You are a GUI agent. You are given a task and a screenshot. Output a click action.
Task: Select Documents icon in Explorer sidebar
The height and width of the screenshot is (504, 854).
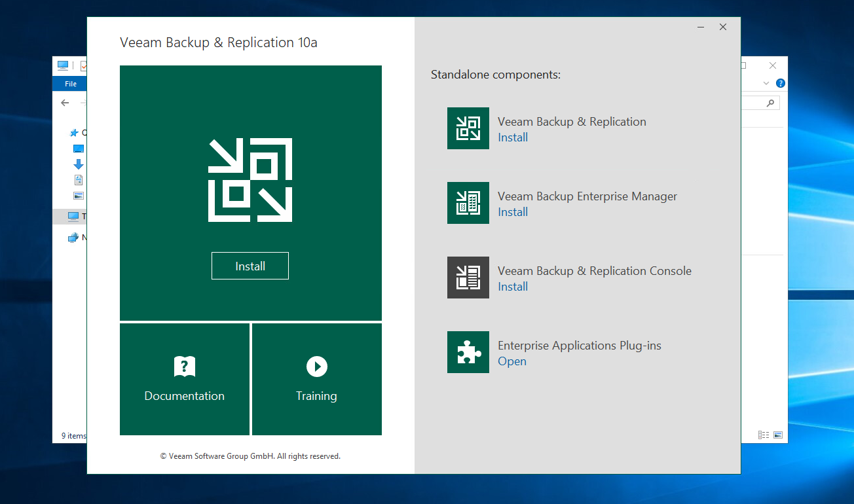(79, 180)
